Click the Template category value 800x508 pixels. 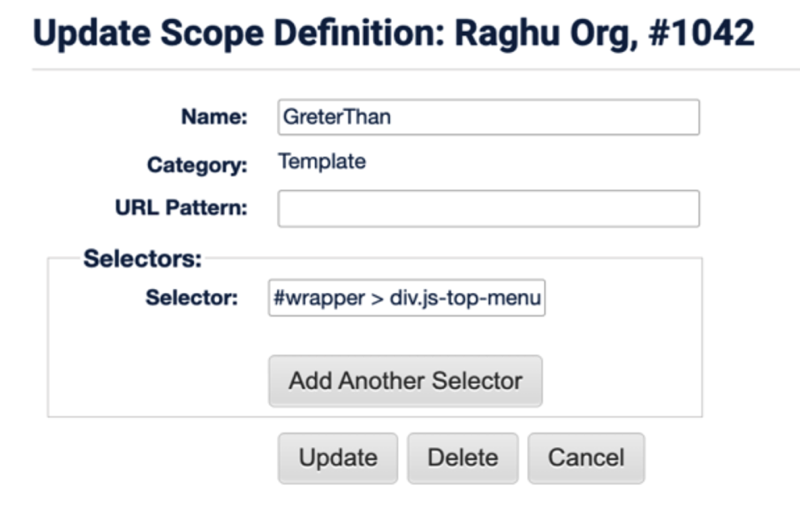pyautogui.click(x=322, y=161)
